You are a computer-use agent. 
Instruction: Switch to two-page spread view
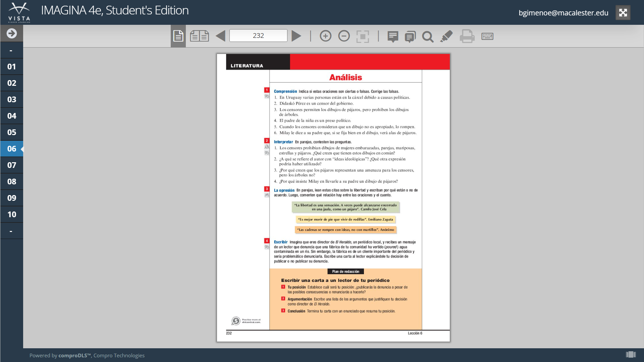(x=199, y=36)
